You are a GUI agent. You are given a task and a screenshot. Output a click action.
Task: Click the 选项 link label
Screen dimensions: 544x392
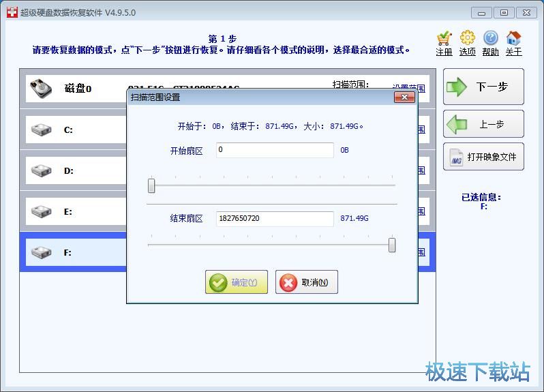tap(468, 52)
